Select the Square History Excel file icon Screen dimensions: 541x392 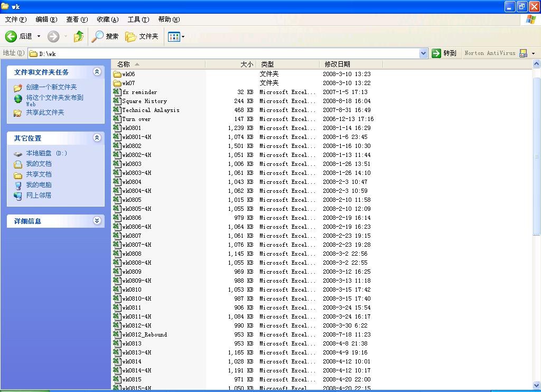[117, 101]
